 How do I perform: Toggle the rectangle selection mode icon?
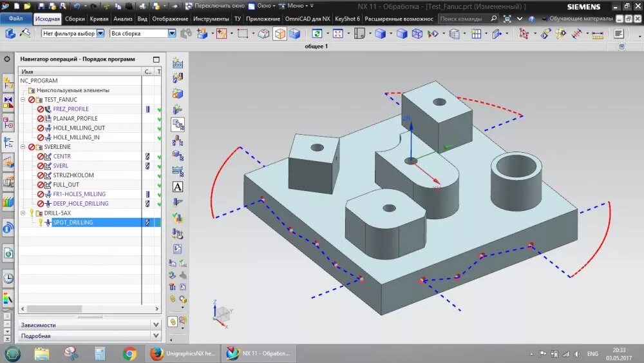243,34
